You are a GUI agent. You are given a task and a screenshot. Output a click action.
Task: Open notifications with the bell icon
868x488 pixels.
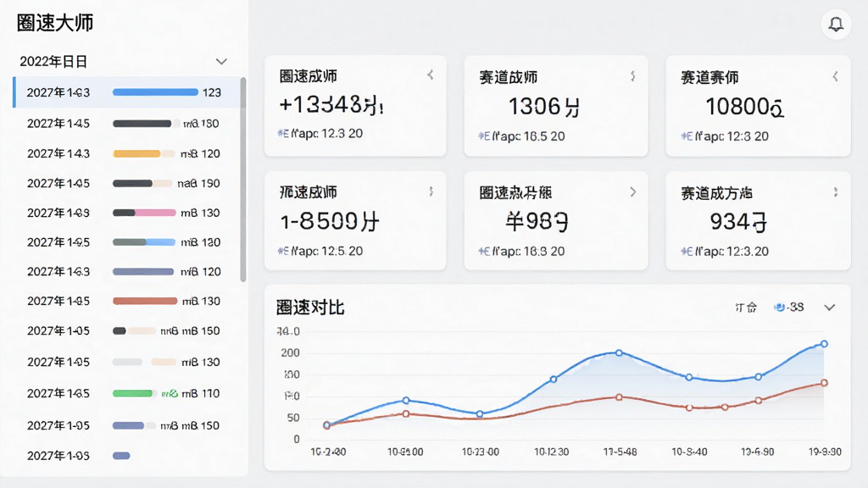pyautogui.click(x=836, y=25)
